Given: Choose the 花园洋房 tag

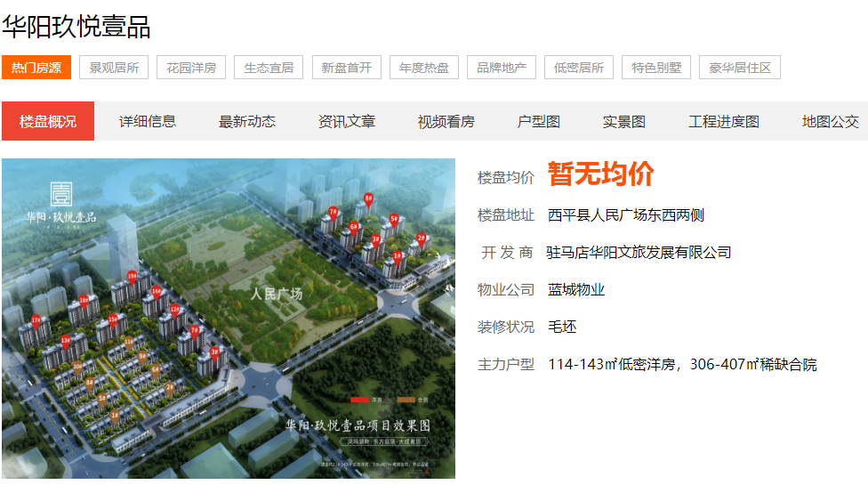Looking at the screenshot, I should [191, 68].
